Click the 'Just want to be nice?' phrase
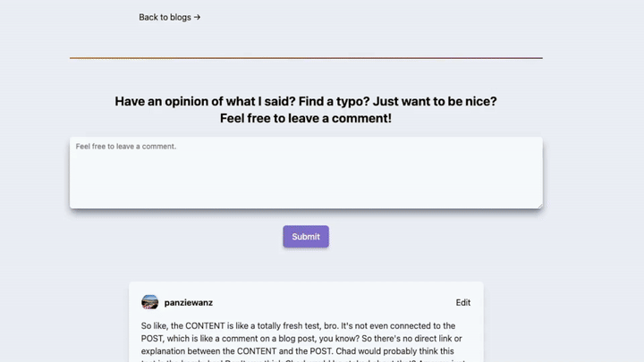The image size is (644, 362). click(x=435, y=101)
